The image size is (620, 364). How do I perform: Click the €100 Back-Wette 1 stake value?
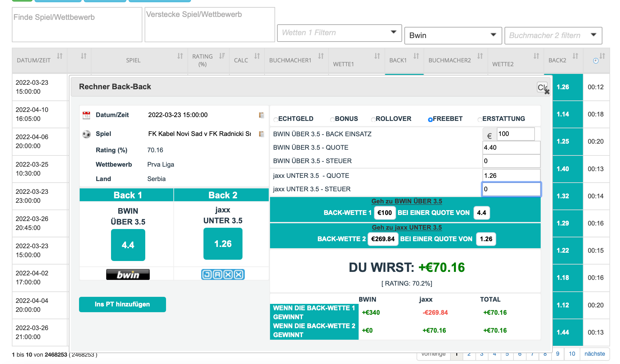pos(385,213)
